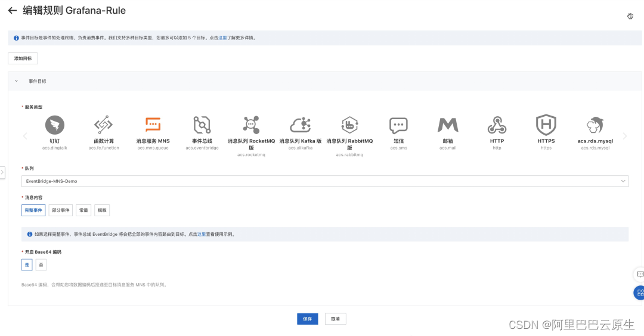
Task: Pick the 事件总线 EventBridge icon
Action: [202, 125]
